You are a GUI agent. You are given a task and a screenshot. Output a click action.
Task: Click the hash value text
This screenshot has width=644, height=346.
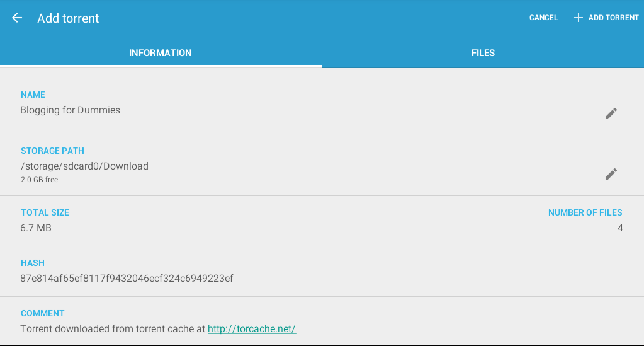pos(127,279)
